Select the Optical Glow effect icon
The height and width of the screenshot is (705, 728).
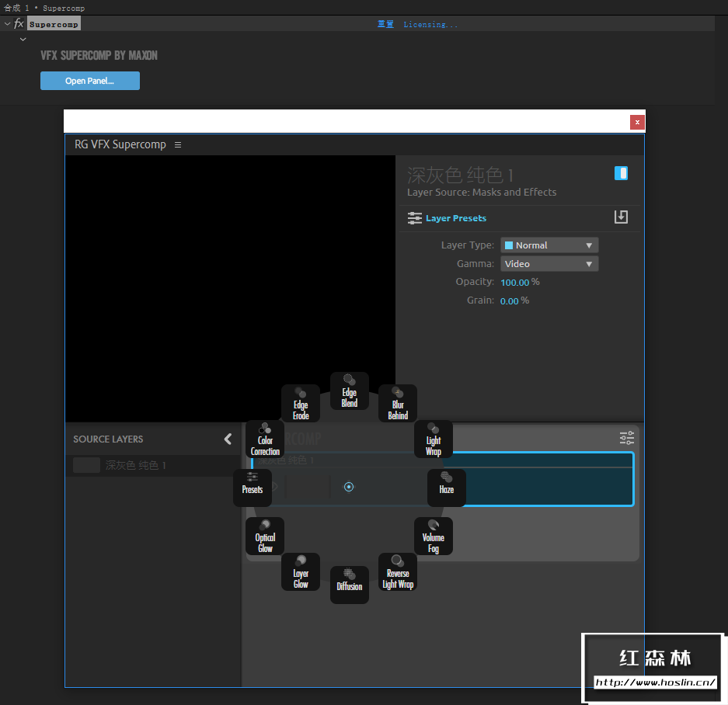265,536
